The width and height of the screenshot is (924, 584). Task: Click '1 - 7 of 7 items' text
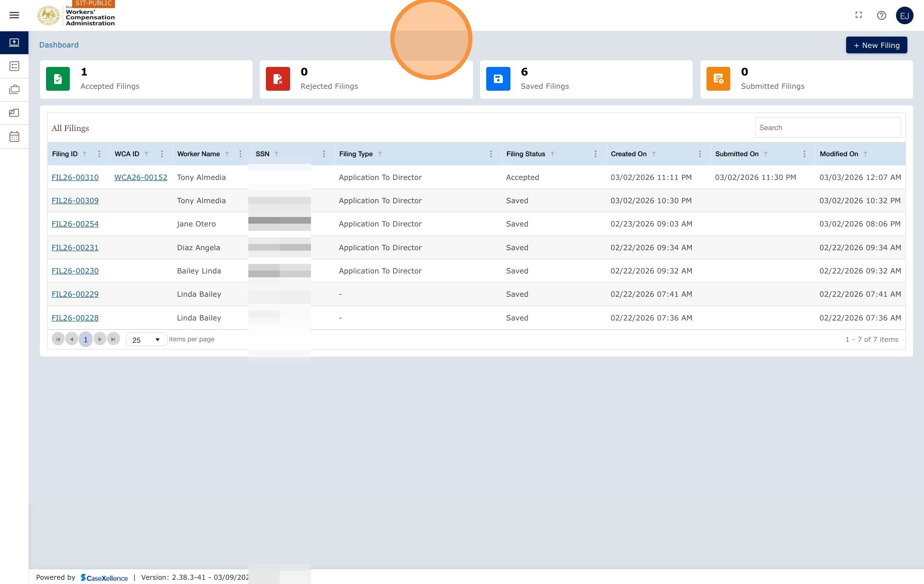point(872,339)
